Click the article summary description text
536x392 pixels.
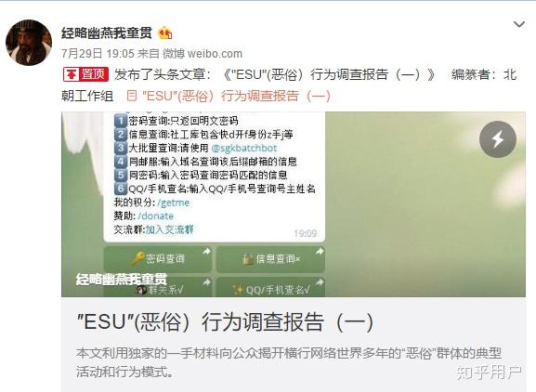(289, 362)
